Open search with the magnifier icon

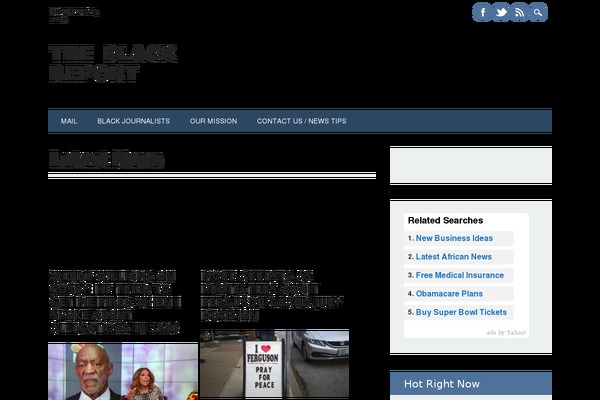point(538,12)
